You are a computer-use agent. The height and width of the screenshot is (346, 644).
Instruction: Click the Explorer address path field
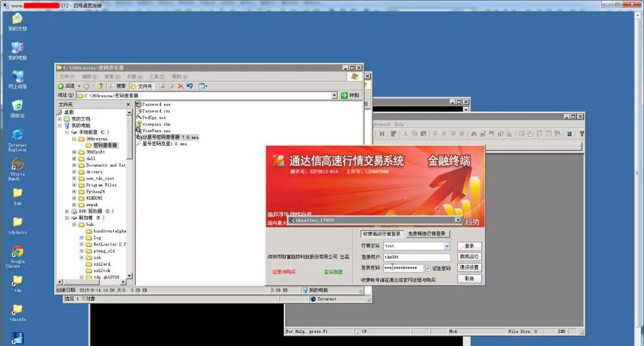tap(206, 95)
